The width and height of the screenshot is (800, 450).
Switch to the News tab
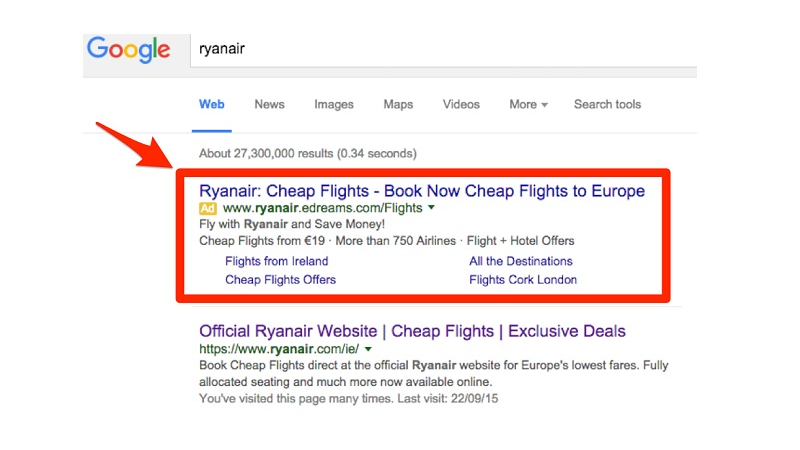(x=269, y=104)
